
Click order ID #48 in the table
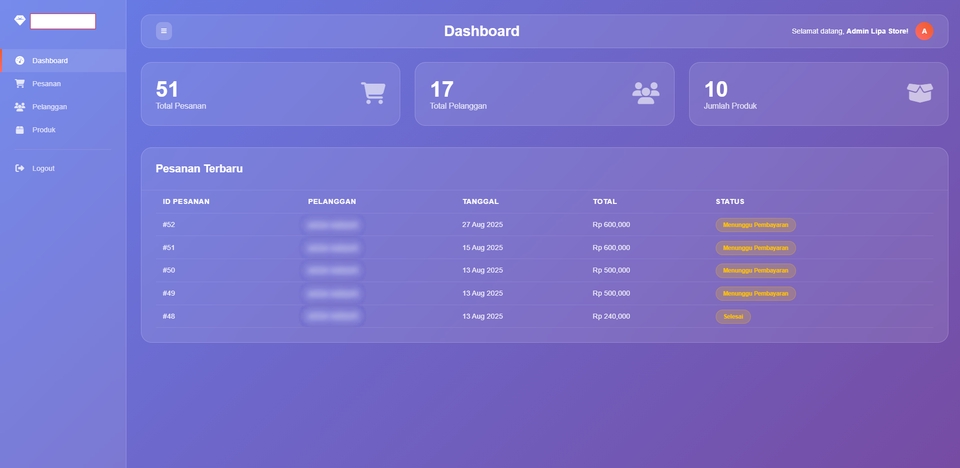pyautogui.click(x=169, y=317)
